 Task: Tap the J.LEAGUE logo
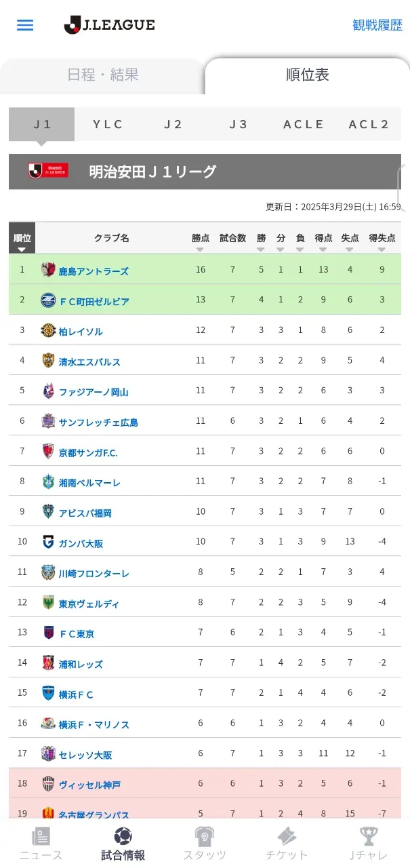(x=109, y=25)
